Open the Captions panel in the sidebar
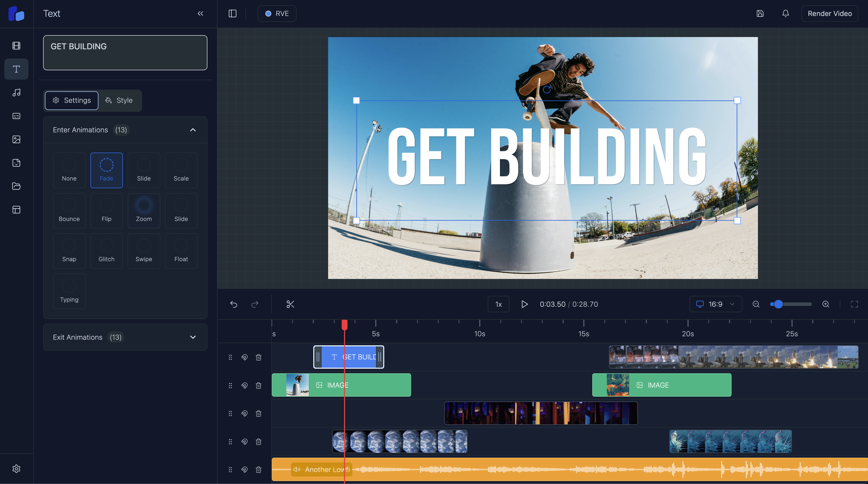Screen dimensions: 868x484 [16, 116]
